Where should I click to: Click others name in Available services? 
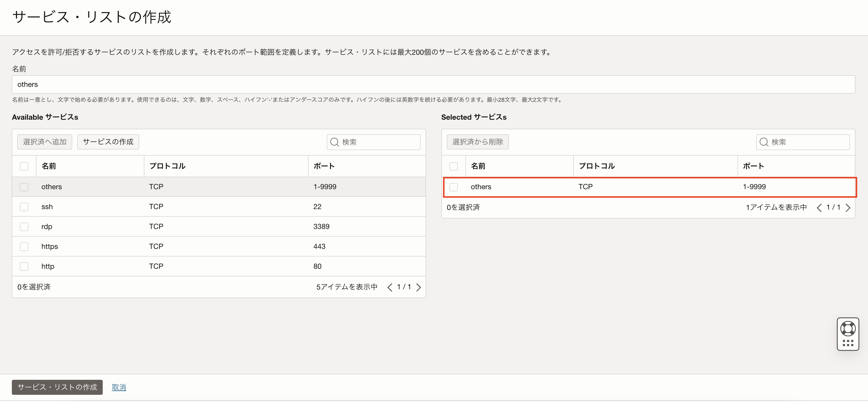tap(52, 187)
